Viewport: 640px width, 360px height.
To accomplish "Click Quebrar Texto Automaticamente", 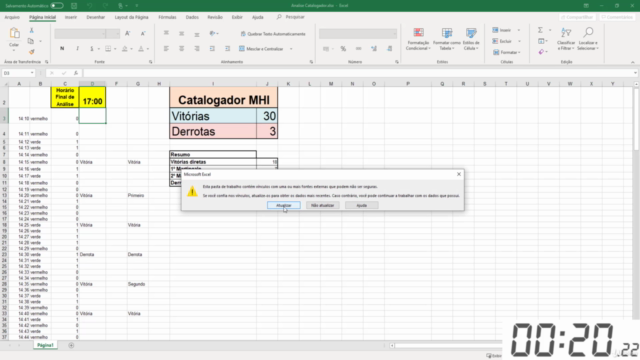I will coord(273,34).
